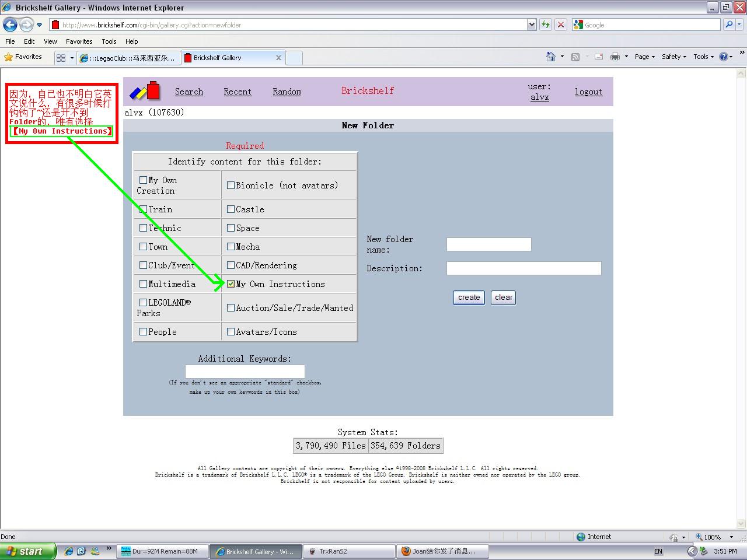This screenshot has height=560, width=747.
Task: Open the Safety dropdown menu
Action: tap(673, 57)
